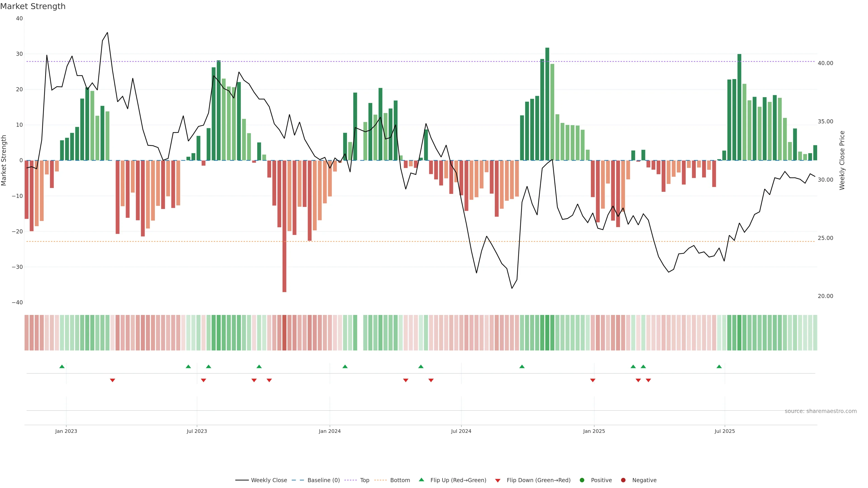Screen dimensions: 868x488
Task: Click the Negative red circle legend icon
Action: click(623, 480)
